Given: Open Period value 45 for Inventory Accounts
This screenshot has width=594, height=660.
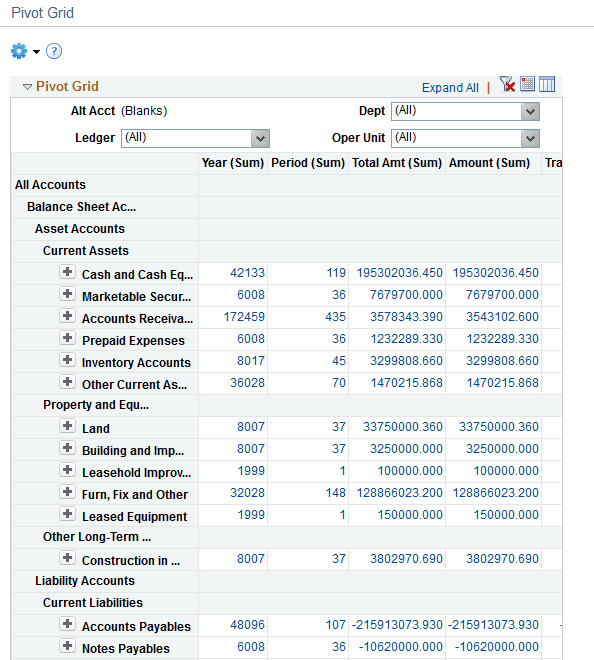Looking at the screenshot, I should [339, 361].
